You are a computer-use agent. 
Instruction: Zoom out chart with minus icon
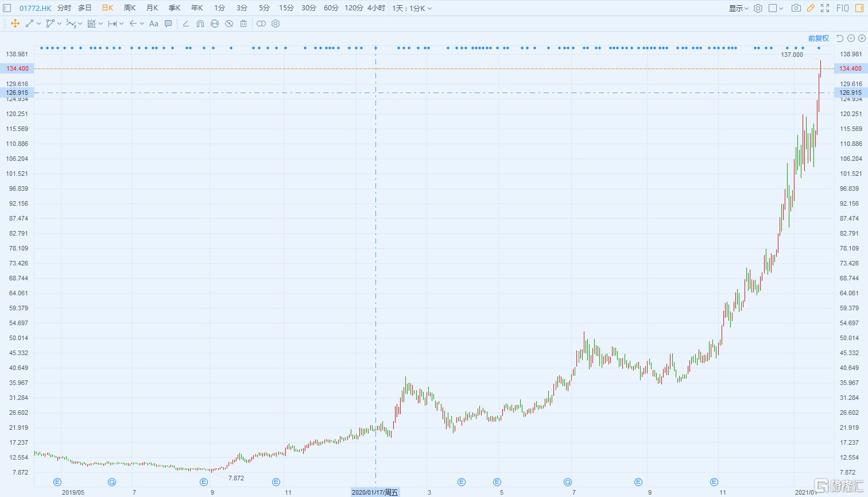click(851, 38)
